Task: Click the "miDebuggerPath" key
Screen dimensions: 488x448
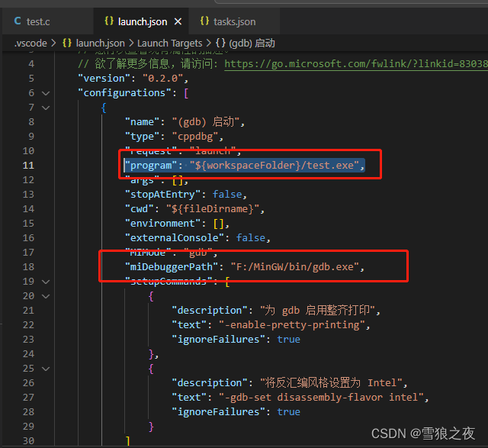Action: (172, 267)
